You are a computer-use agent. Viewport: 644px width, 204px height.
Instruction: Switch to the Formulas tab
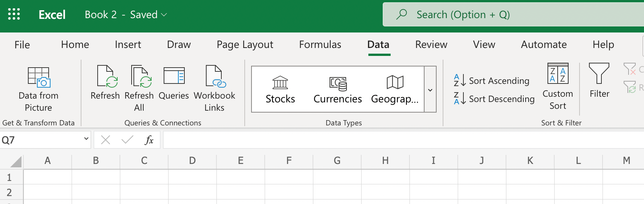[320, 45]
